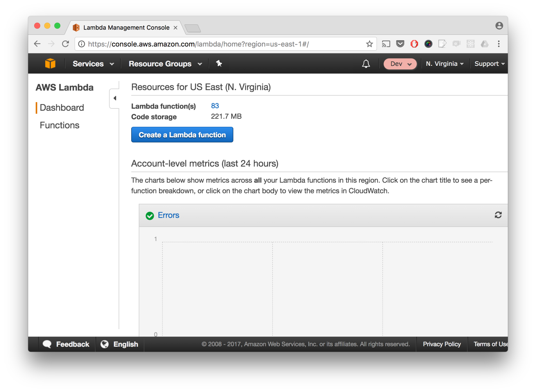
Task: Select Functions in sidebar
Action: [59, 125]
